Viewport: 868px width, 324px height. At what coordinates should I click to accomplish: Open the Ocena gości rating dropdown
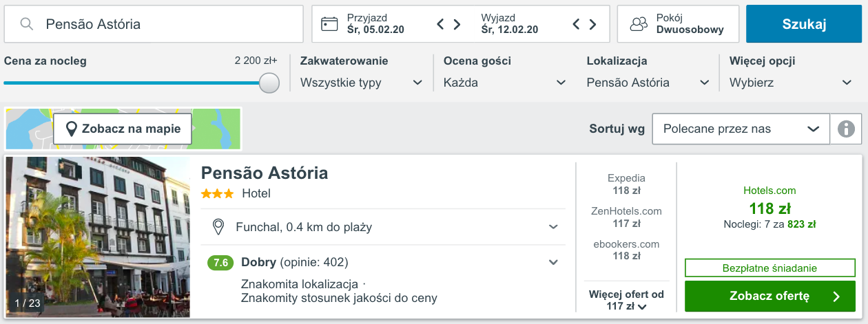(505, 83)
